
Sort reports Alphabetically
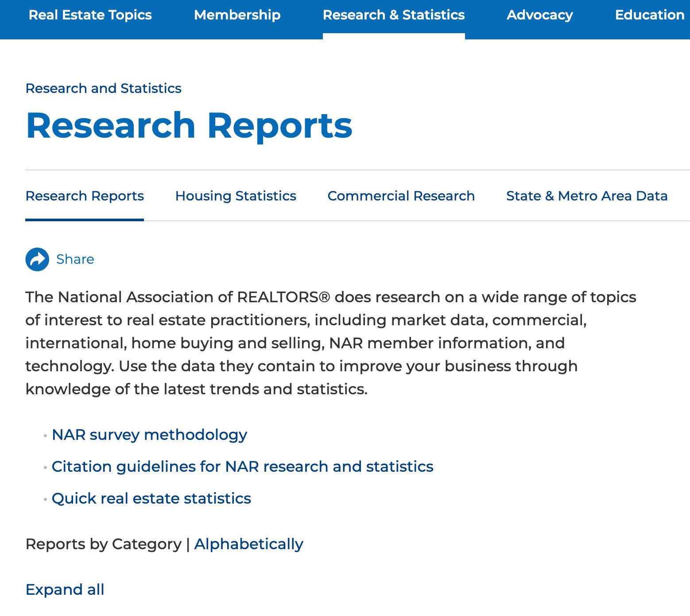(249, 544)
